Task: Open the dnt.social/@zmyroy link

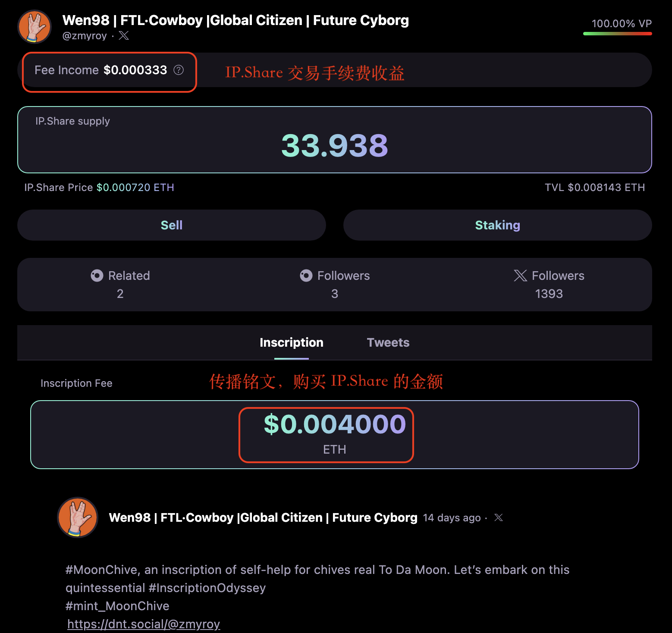Action: click(x=144, y=624)
